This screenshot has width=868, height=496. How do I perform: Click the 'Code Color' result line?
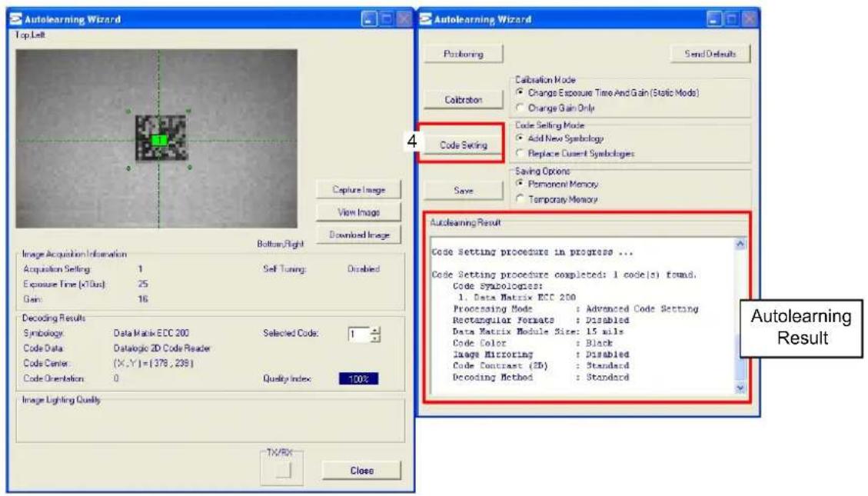coord(533,343)
